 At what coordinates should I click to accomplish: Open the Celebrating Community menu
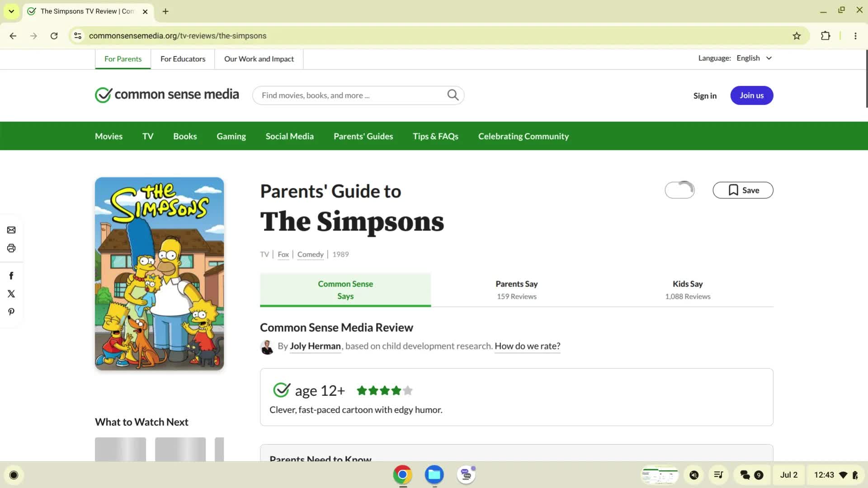[x=524, y=136]
